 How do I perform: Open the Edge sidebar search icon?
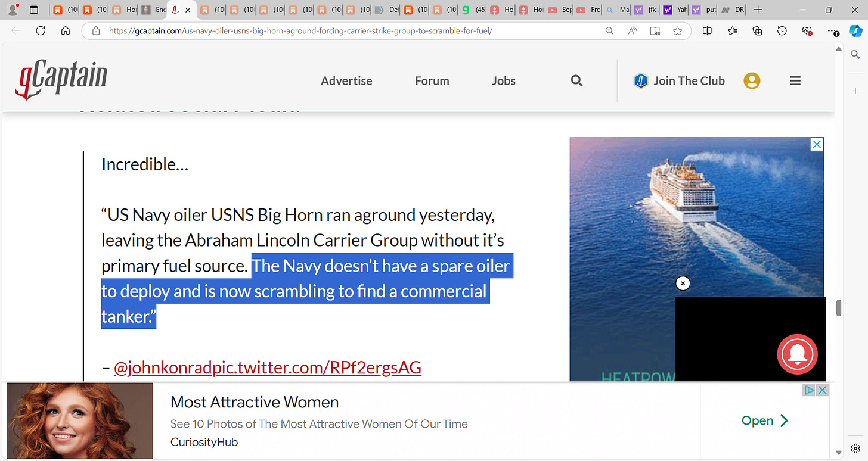[855, 55]
